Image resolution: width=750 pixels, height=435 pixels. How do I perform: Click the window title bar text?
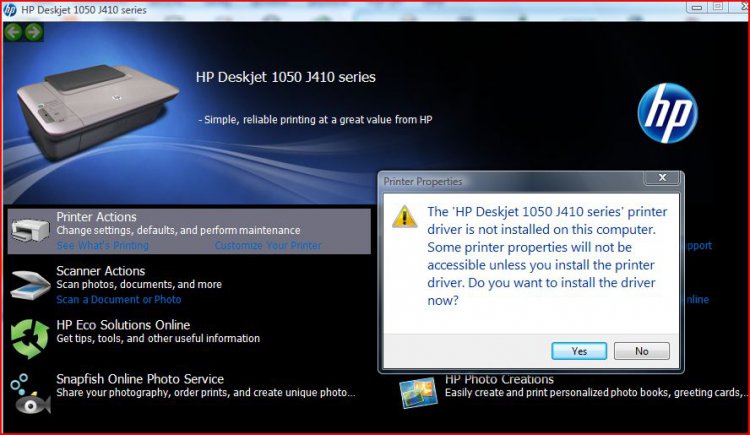tap(84, 10)
